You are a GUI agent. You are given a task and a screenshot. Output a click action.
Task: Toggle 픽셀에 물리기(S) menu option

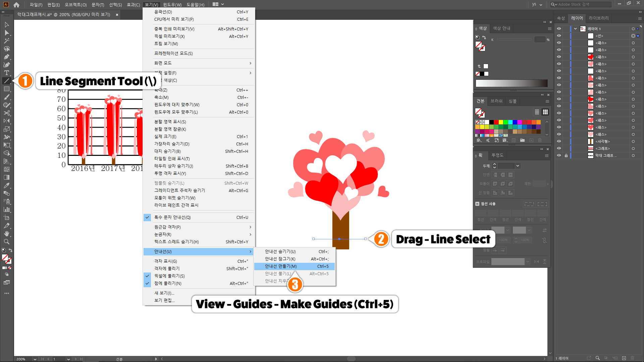pyautogui.click(x=199, y=276)
